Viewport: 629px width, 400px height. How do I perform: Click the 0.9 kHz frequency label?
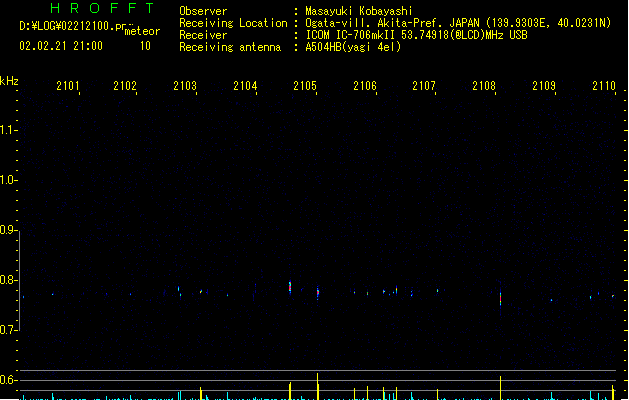(8, 230)
